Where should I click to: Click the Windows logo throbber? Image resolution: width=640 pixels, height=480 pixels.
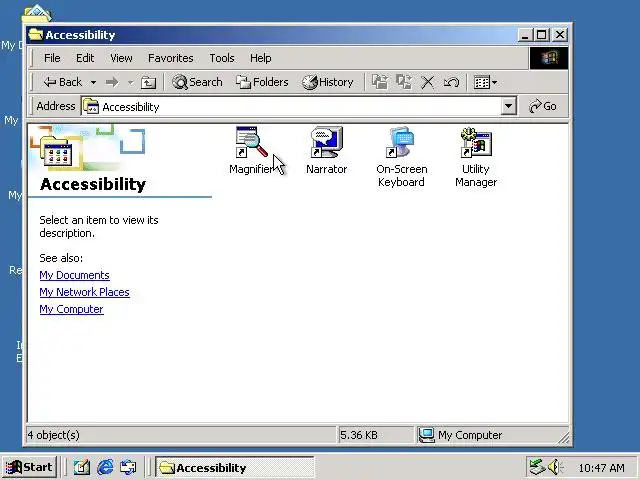549,58
